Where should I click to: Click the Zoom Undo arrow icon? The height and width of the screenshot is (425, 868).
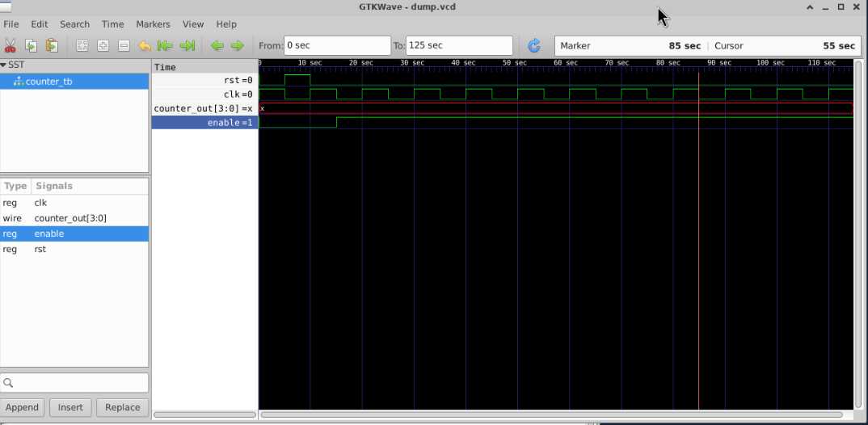tap(145, 46)
